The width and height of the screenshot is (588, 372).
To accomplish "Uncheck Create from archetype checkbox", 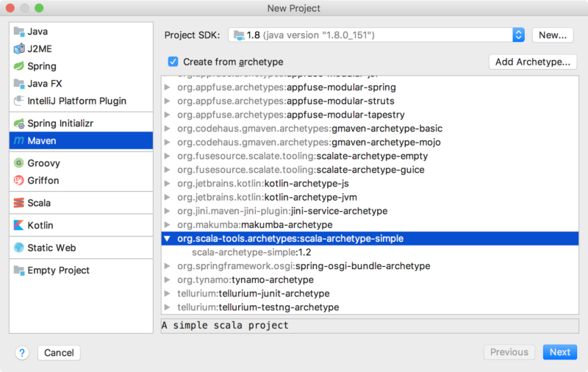I will [x=173, y=62].
